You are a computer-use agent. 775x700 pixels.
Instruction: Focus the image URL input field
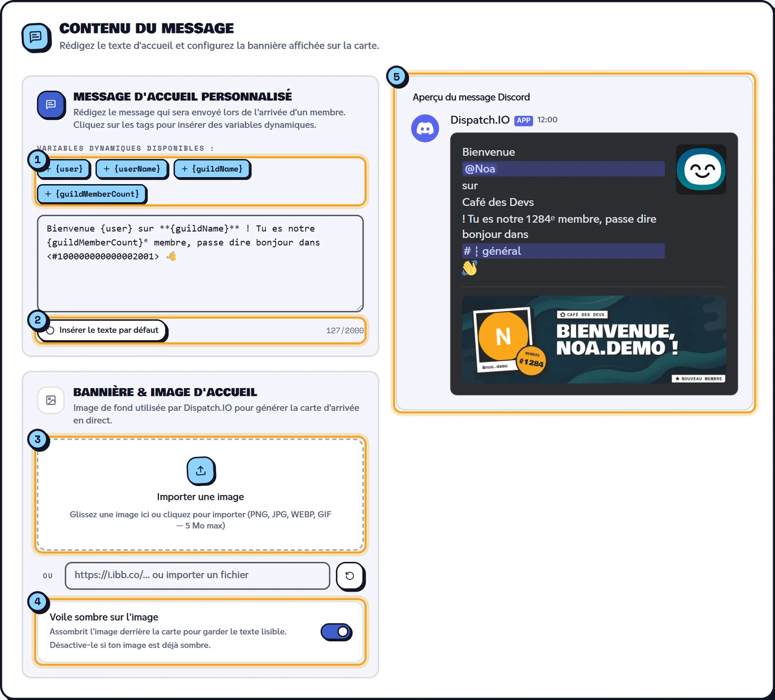[x=198, y=576]
